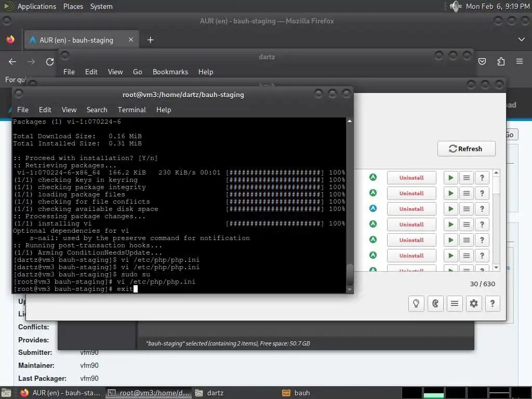Screen dimensions: 532x399
Task: Open the terminal window's Help menu
Action: pyautogui.click(x=164, y=110)
